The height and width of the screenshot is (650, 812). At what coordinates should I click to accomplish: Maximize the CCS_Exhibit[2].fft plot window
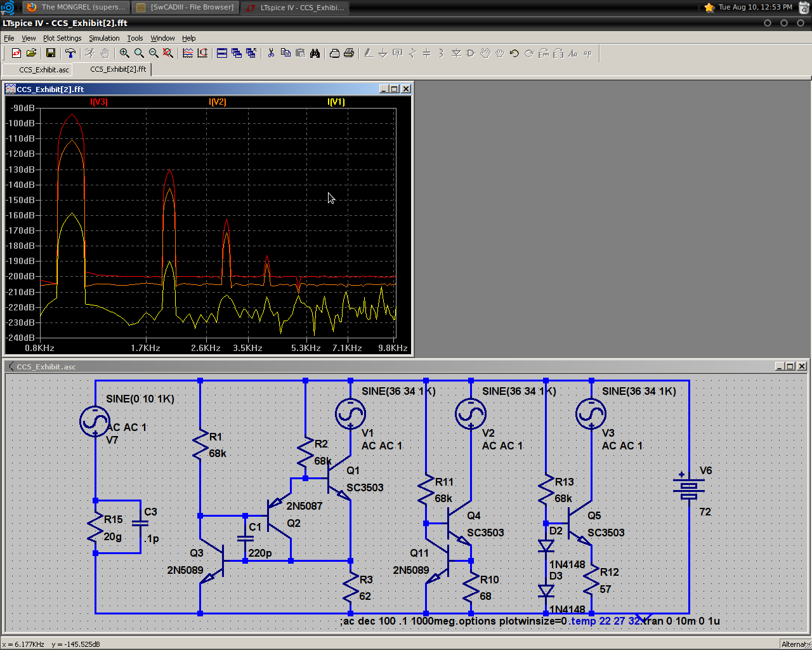[x=395, y=89]
